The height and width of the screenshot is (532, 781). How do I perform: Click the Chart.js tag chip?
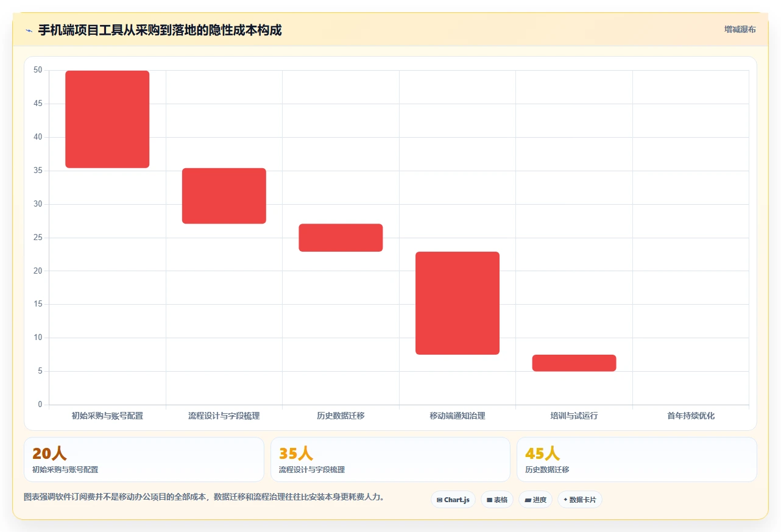(x=453, y=500)
